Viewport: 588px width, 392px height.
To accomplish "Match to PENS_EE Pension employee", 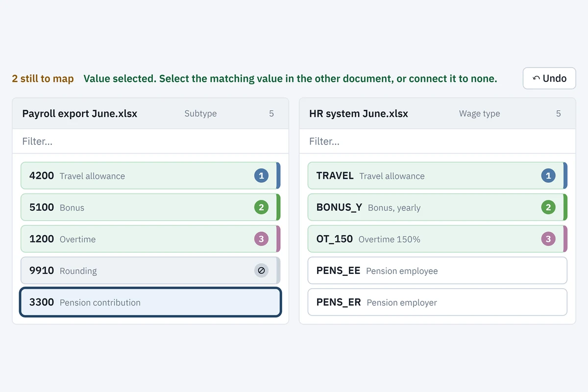I will pos(437,270).
